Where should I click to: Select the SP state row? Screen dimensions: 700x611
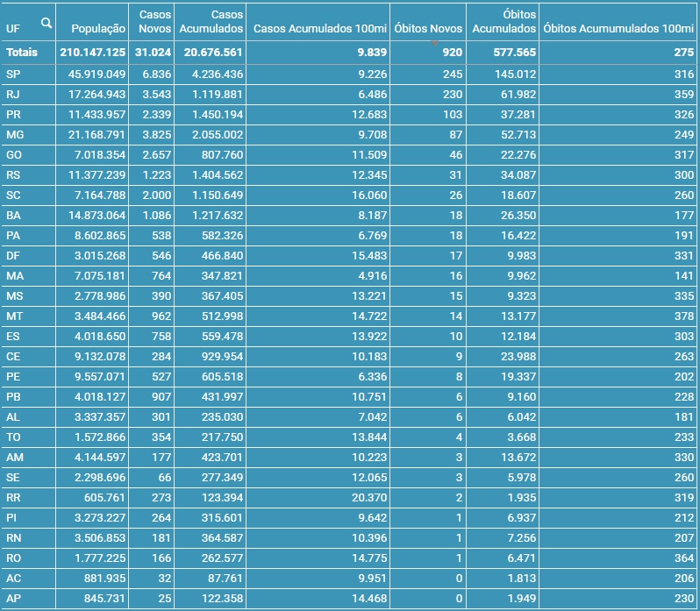click(x=13, y=75)
